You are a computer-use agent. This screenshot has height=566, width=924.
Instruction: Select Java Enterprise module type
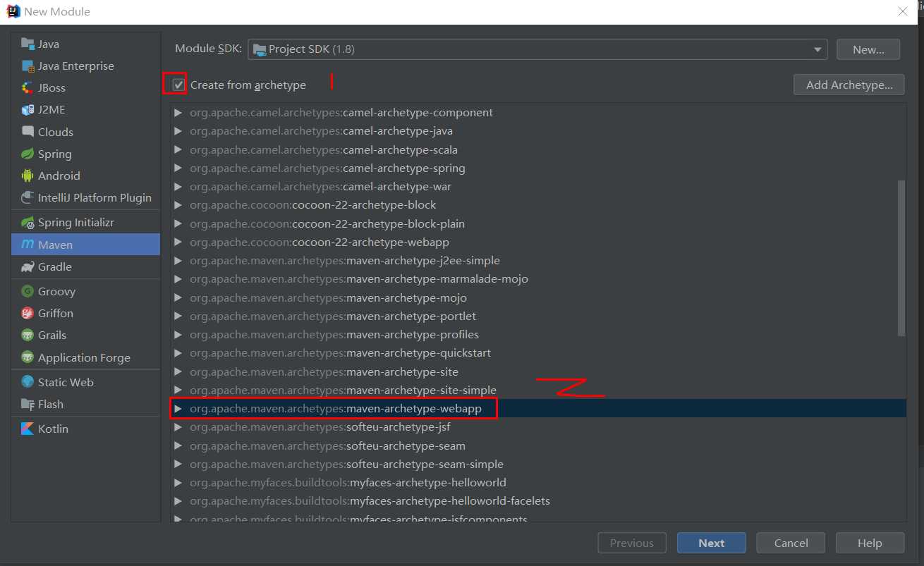click(86, 66)
